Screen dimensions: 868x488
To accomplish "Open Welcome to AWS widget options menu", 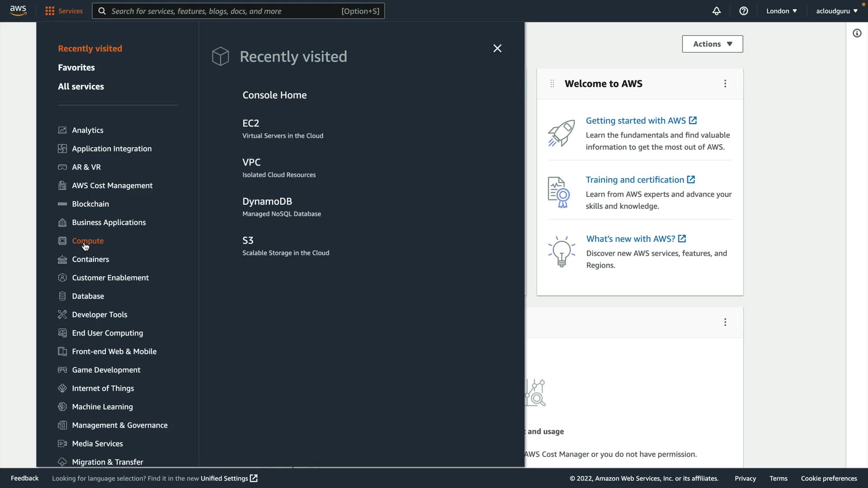I will point(725,84).
